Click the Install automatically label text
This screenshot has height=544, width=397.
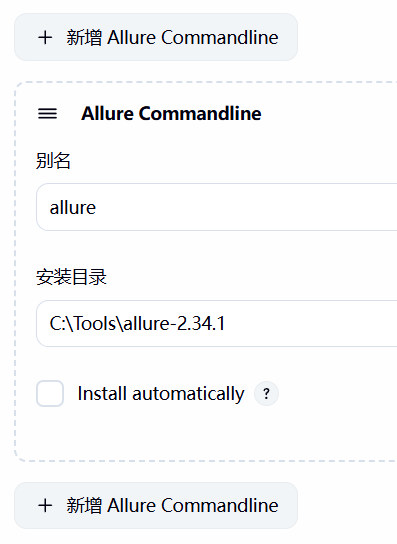161,394
